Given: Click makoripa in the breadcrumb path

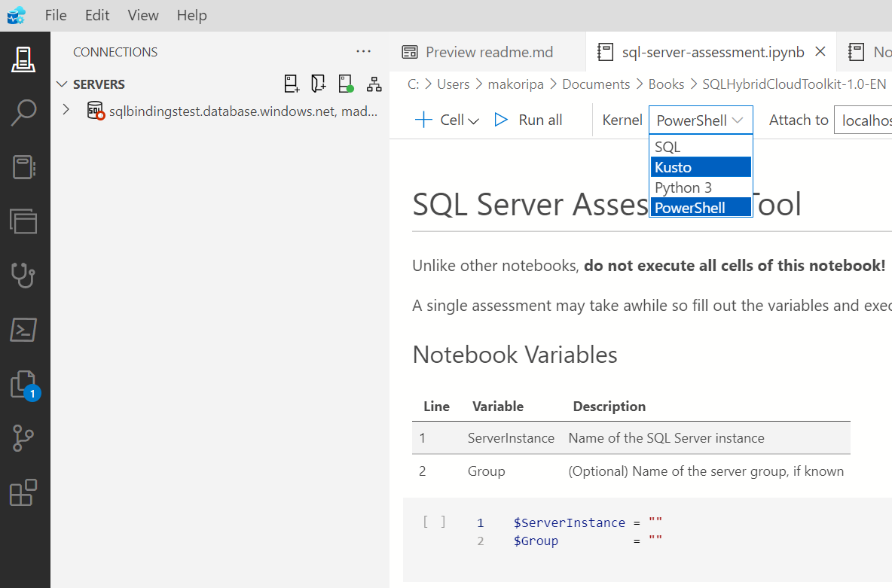Looking at the screenshot, I should [516, 84].
